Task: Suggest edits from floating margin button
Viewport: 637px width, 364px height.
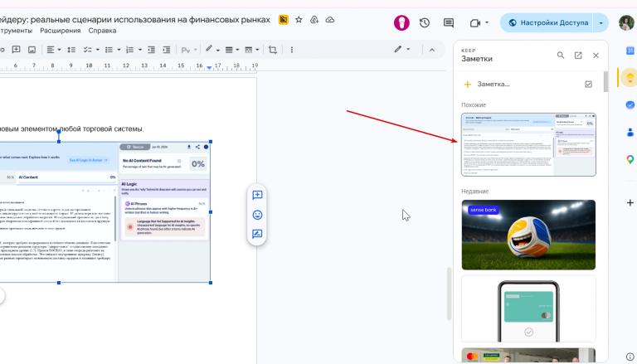Action: click(257, 234)
